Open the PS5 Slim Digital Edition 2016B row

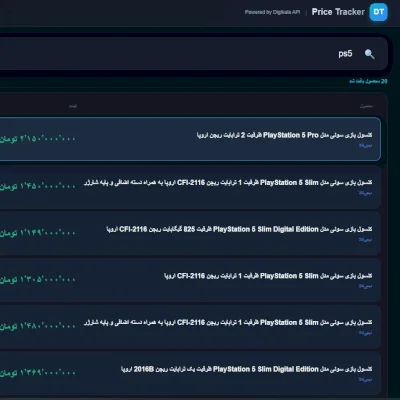(190, 373)
